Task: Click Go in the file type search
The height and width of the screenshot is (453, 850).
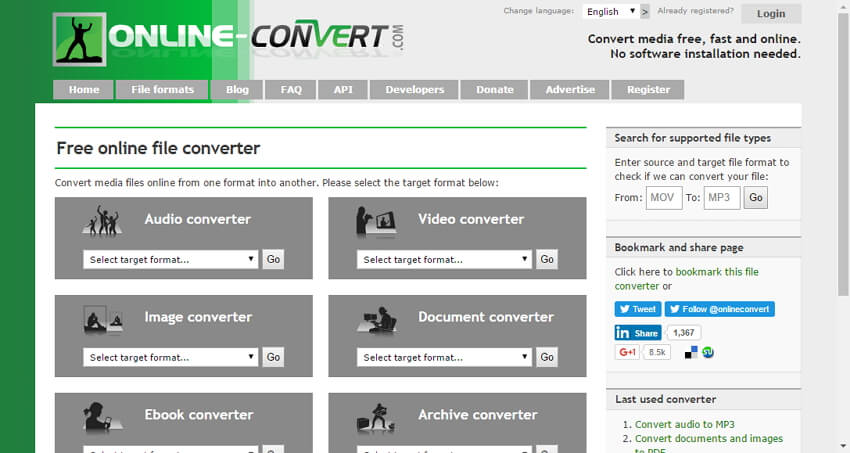Action: (x=756, y=197)
